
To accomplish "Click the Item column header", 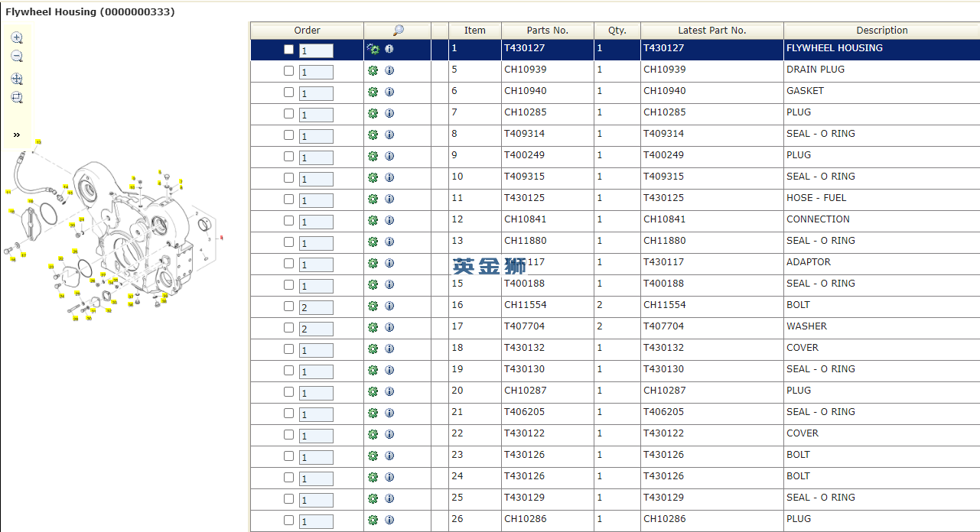I will pyautogui.click(x=475, y=31).
